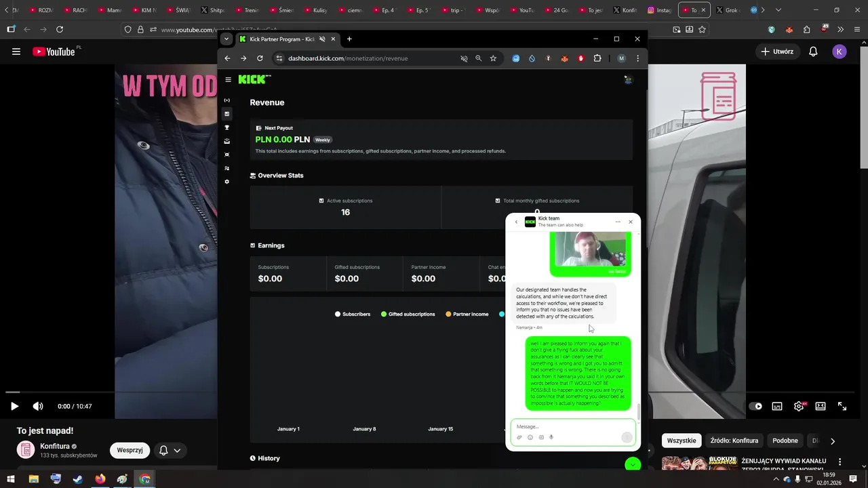This screenshot has width=868, height=488.
Task: Select the Wszystkie filter chip
Action: (x=682, y=441)
